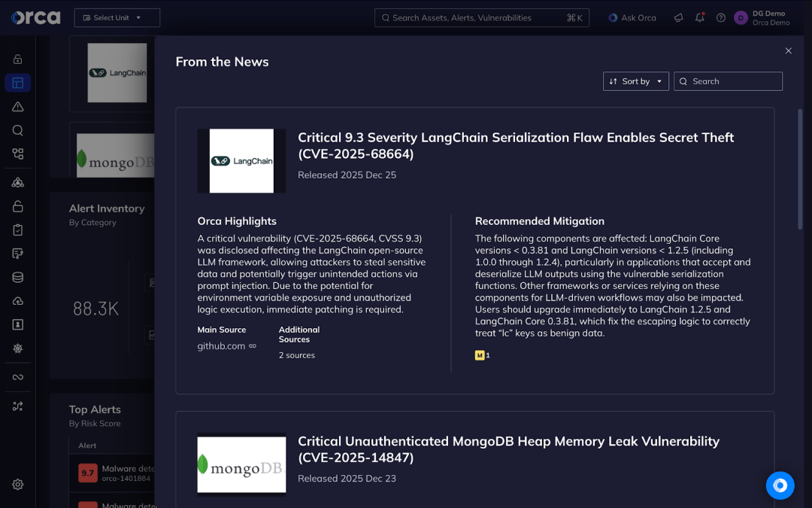Open the cloud resources sidebar icon
This screenshot has height=508, width=812.
coord(17,301)
